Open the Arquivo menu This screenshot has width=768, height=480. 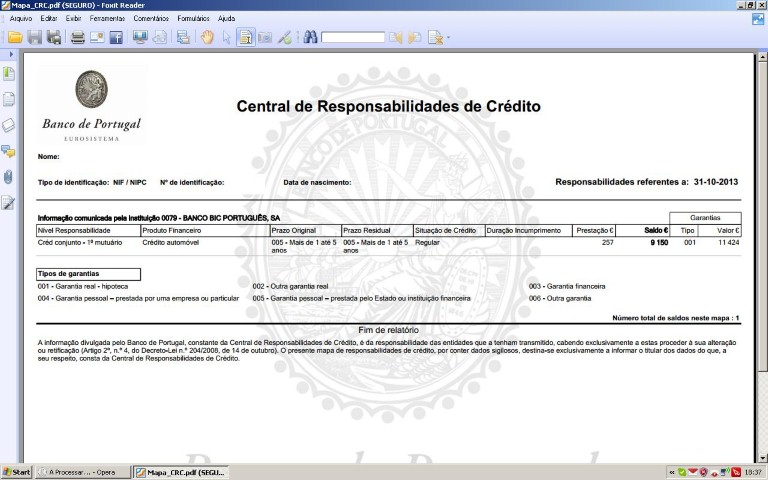coord(21,18)
